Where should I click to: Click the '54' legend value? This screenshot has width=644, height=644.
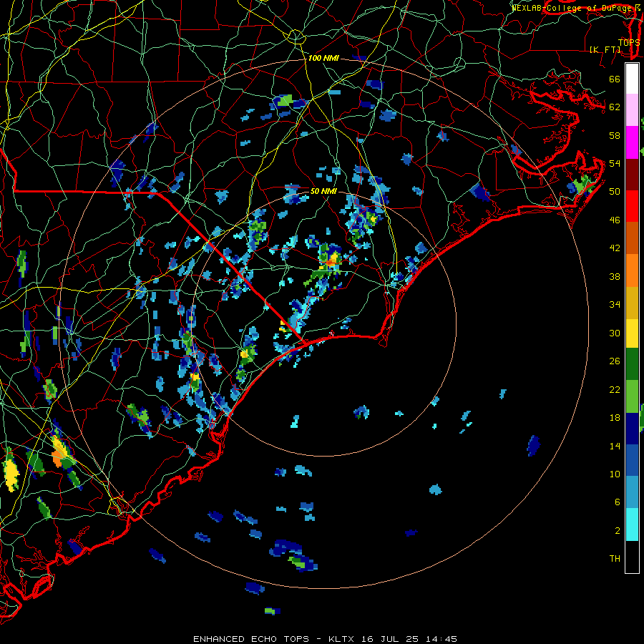pos(615,163)
